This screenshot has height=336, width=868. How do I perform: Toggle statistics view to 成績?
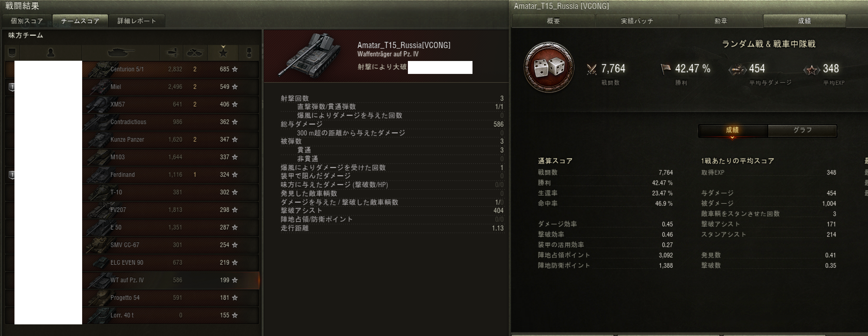coord(733,131)
